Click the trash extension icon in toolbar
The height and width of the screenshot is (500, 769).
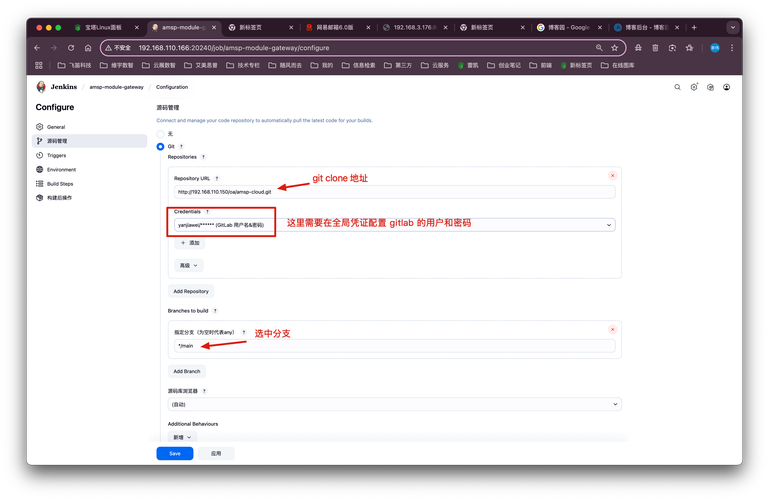[655, 48]
